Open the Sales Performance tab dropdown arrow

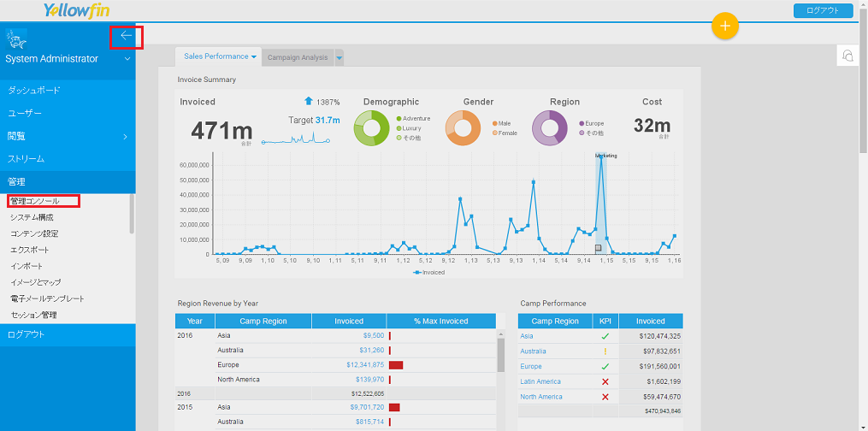tap(253, 57)
